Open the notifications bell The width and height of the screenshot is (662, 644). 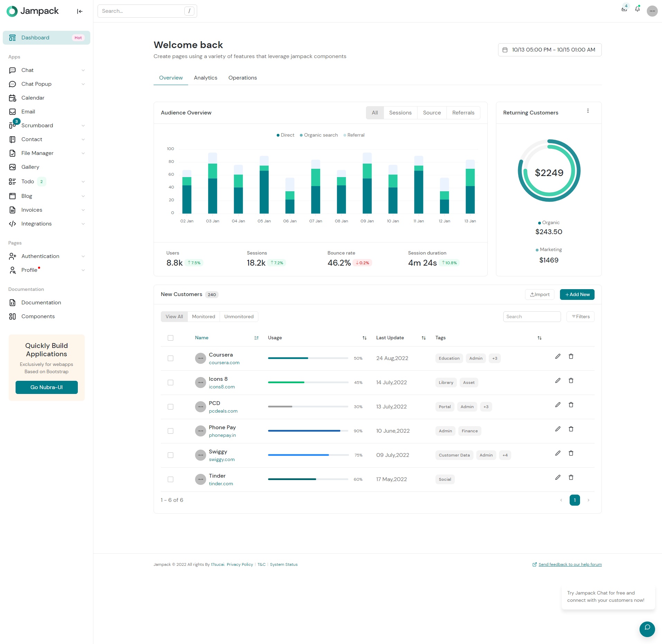click(x=637, y=9)
